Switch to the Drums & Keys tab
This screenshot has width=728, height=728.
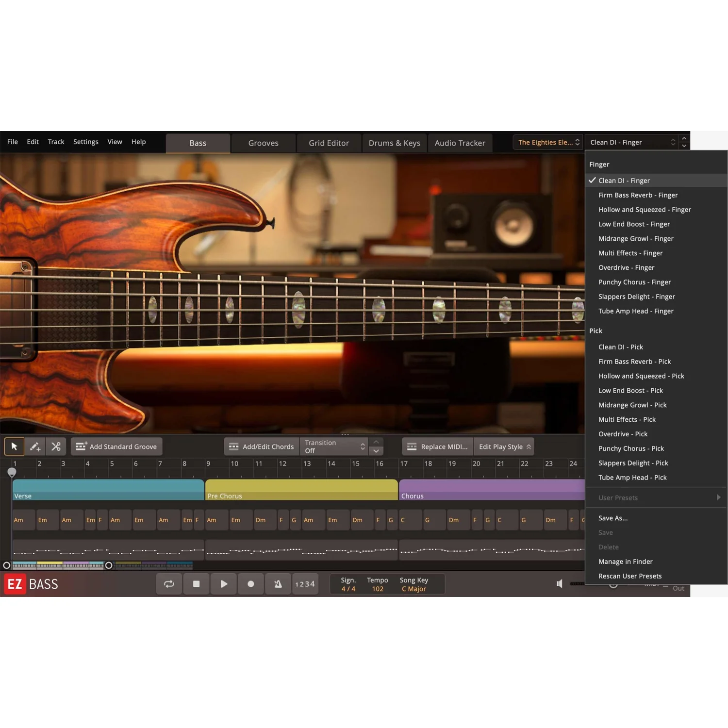(x=395, y=143)
